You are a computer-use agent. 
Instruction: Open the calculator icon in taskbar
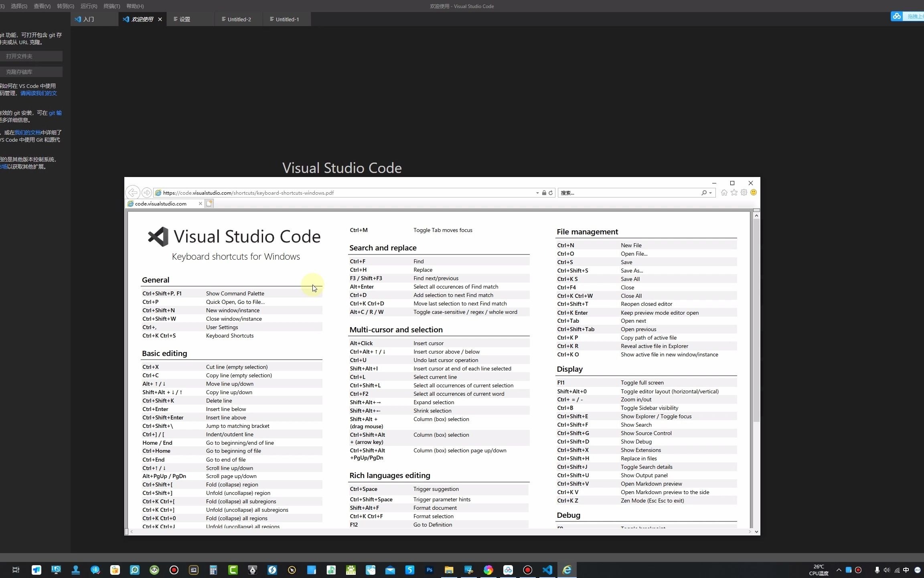tap(213, 570)
